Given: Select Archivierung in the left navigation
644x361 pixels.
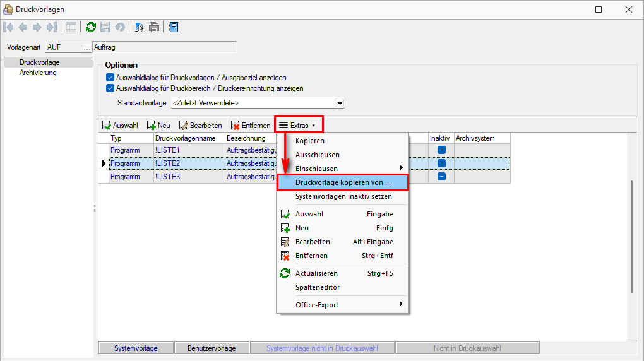Looking at the screenshot, I should pos(49,73).
